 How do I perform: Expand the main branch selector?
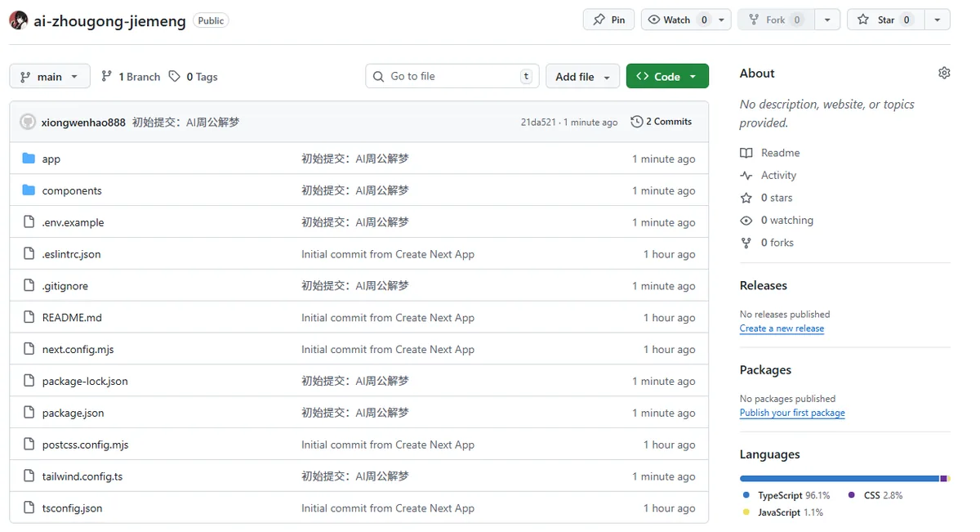coord(50,76)
